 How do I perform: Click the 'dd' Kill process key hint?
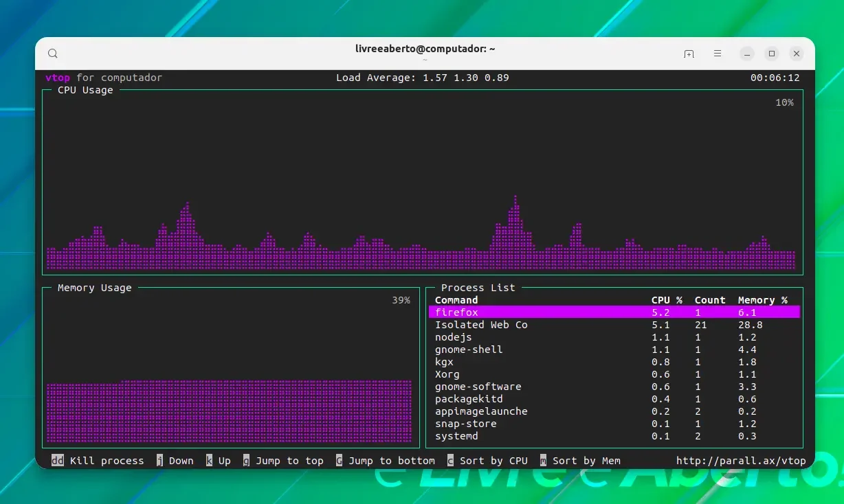[x=98, y=461]
